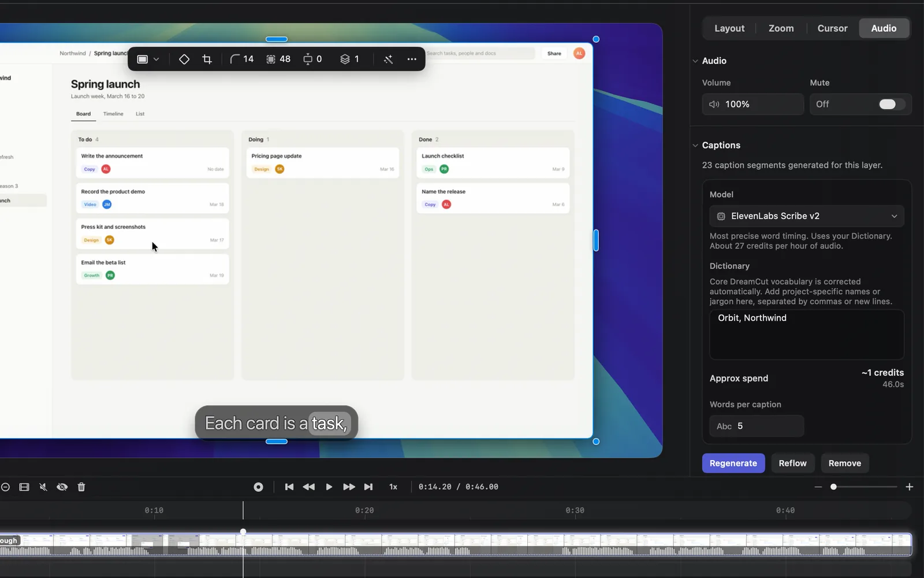The height and width of the screenshot is (578, 924).
Task: Zoom in the timeline with plus icon
Action: click(910, 487)
